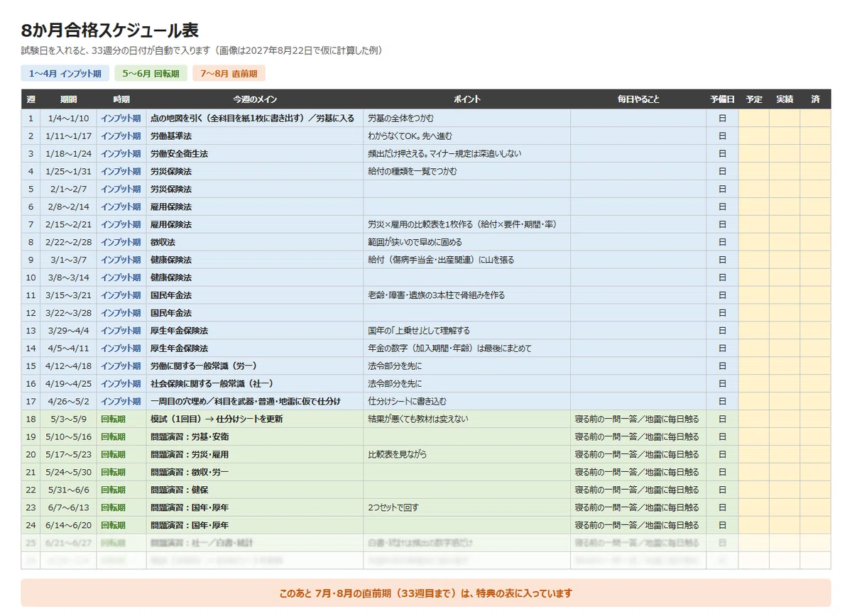Select the 問題演習：健保 cell
The image size is (852, 616).
click(255, 490)
